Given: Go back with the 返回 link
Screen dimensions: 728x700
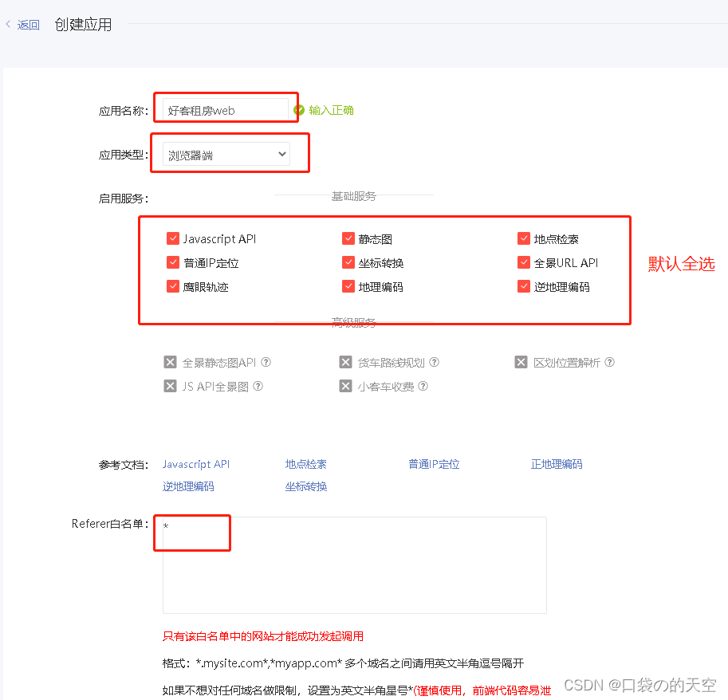Looking at the screenshot, I should (28, 25).
